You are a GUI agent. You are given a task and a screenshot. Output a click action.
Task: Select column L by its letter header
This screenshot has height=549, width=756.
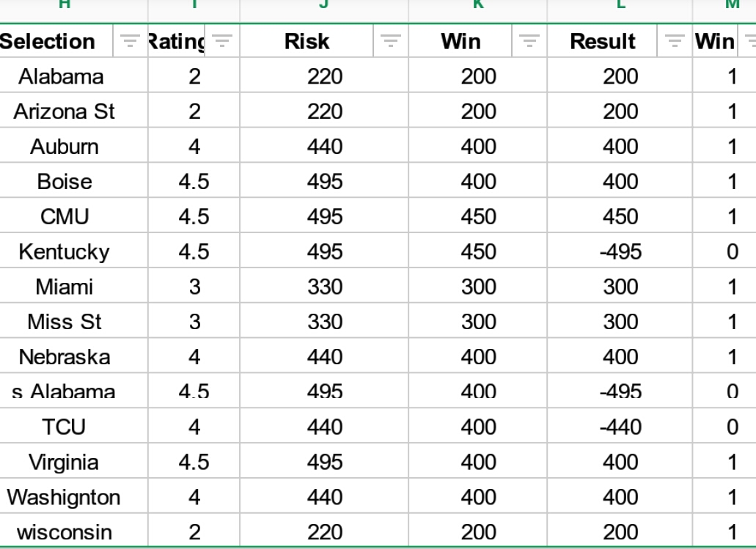pos(620,6)
